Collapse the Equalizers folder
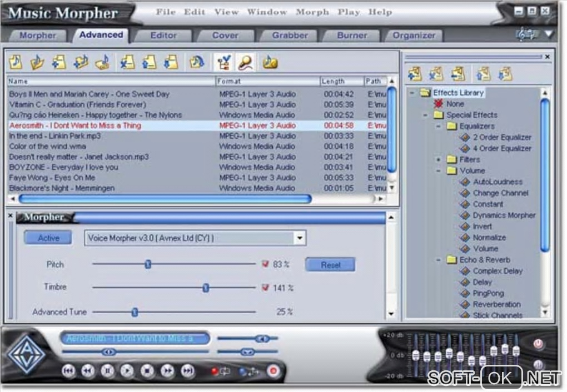Screen dimensions: 567x392 coord(438,127)
